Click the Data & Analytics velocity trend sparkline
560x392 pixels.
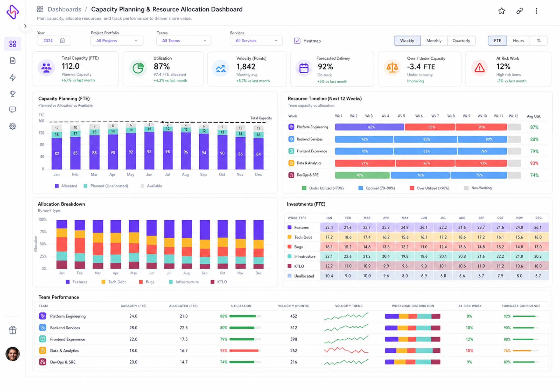pos(346,350)
